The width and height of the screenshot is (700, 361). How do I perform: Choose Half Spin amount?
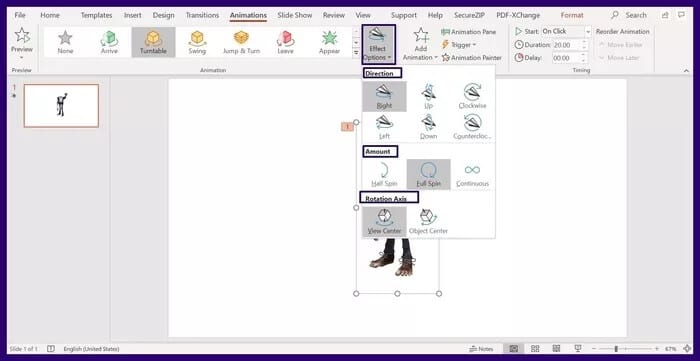click(x=384, y=174)
